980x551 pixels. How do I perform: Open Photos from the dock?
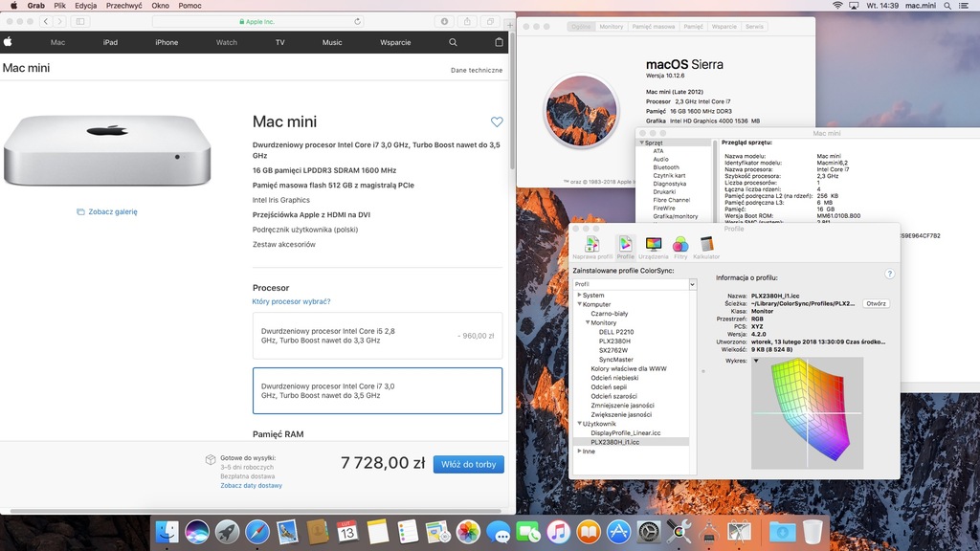pyautogui.click(x=467, y=532)
